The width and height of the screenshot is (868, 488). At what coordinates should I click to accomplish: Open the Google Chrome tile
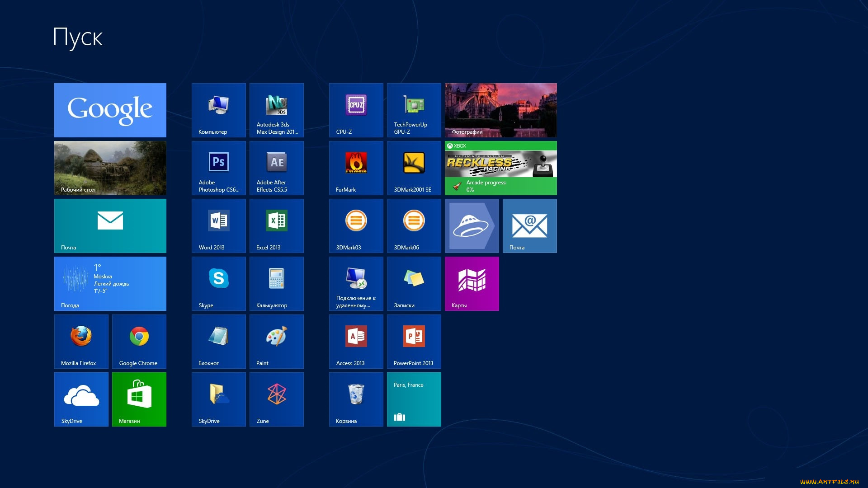coord(139,342)
